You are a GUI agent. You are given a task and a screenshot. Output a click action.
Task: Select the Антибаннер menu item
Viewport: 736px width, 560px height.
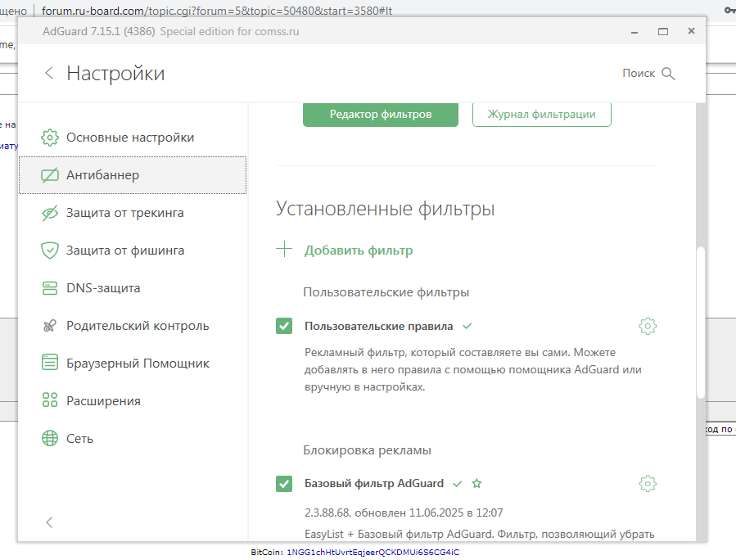(133, 175)
